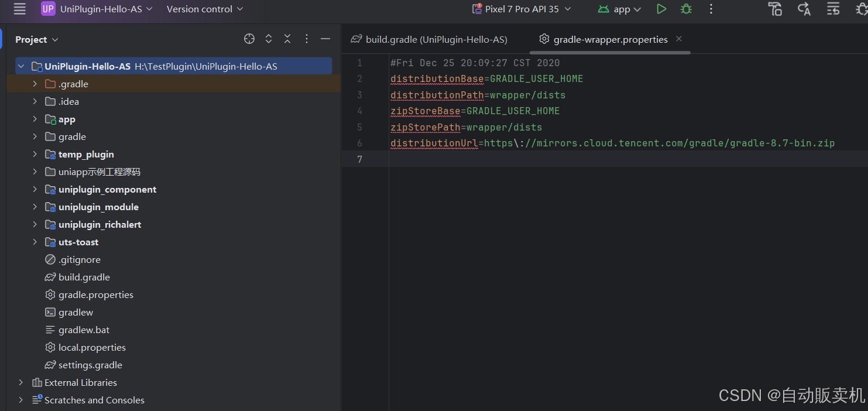Image resolution: width=868 pixels, height=411 pixels.
Task: Click the Scratches and Consoles icon
Action: (x=36, y=400)
